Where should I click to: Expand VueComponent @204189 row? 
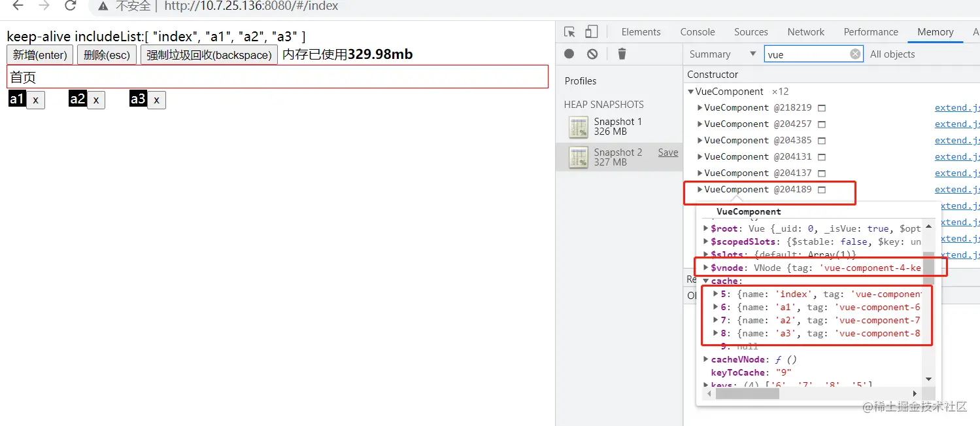click(x=700, y=189)
